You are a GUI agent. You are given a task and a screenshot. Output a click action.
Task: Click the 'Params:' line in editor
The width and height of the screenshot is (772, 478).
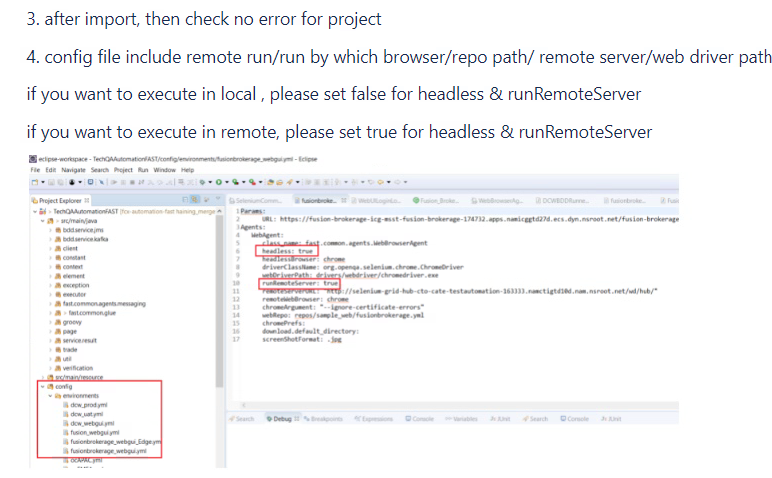pyautogui.click(x=252, y=211)
